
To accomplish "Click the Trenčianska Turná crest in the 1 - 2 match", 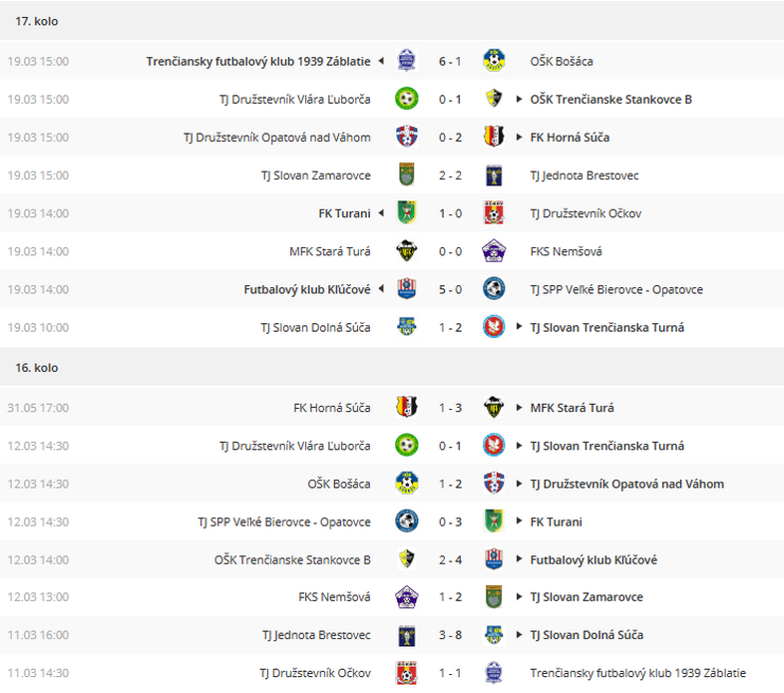I will click(494, 327).
